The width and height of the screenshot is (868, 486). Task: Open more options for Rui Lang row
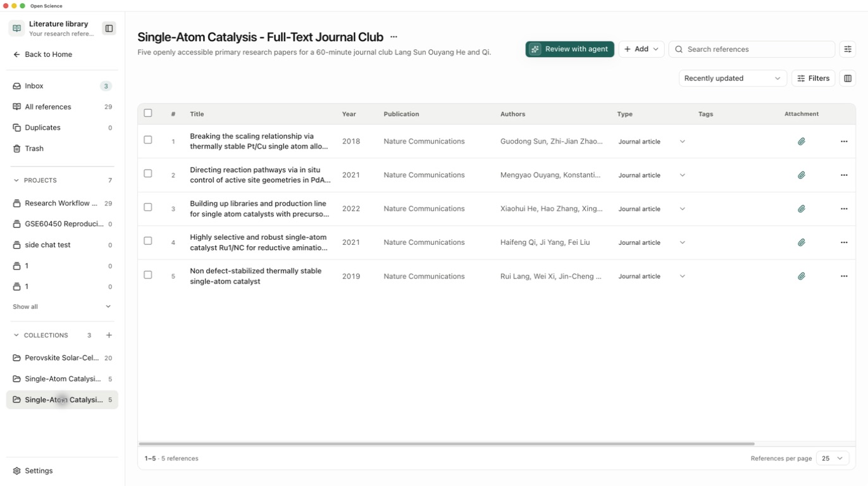pos(844,277)
